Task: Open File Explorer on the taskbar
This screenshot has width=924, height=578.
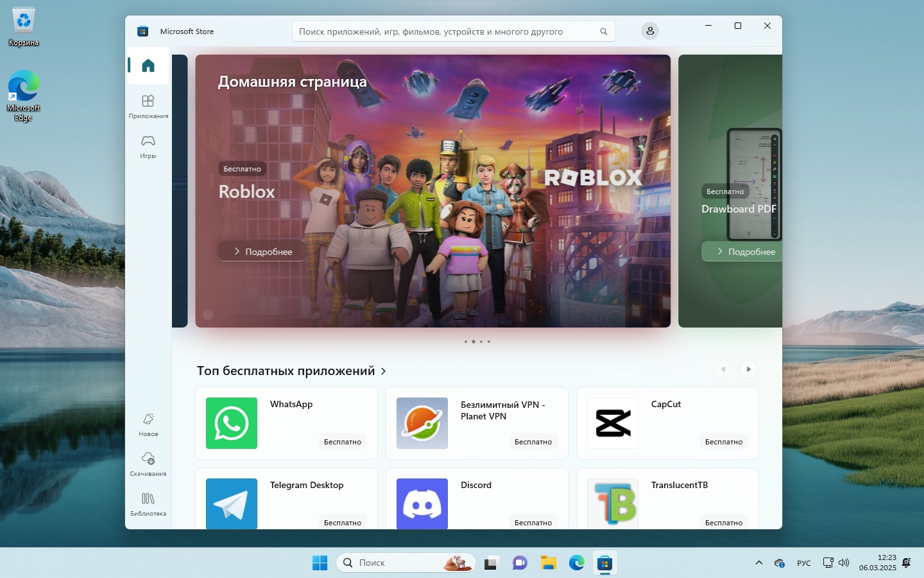Action: (x=548, y=563)
